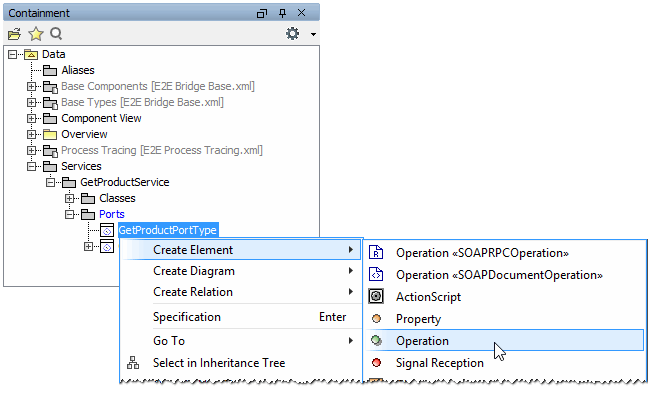Click the open folder toolbar icon

click(14, 34)
